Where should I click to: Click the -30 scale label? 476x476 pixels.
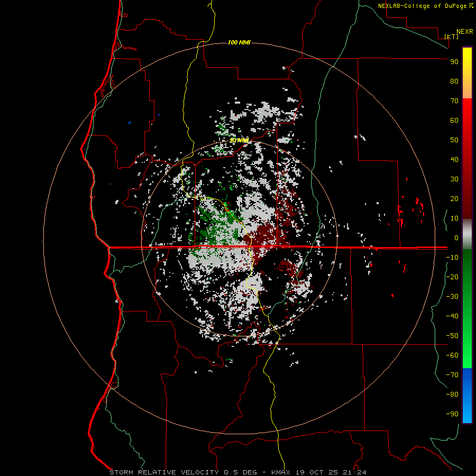(x=452, y=297)
